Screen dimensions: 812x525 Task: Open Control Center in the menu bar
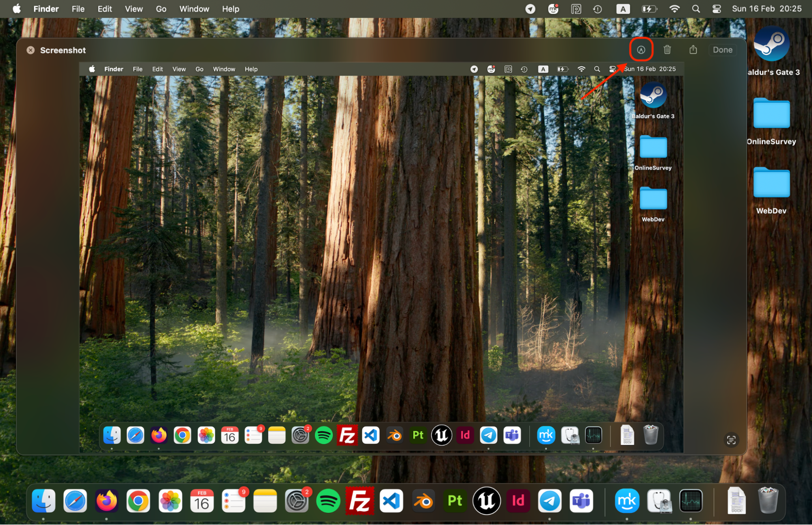coord(717,9)
